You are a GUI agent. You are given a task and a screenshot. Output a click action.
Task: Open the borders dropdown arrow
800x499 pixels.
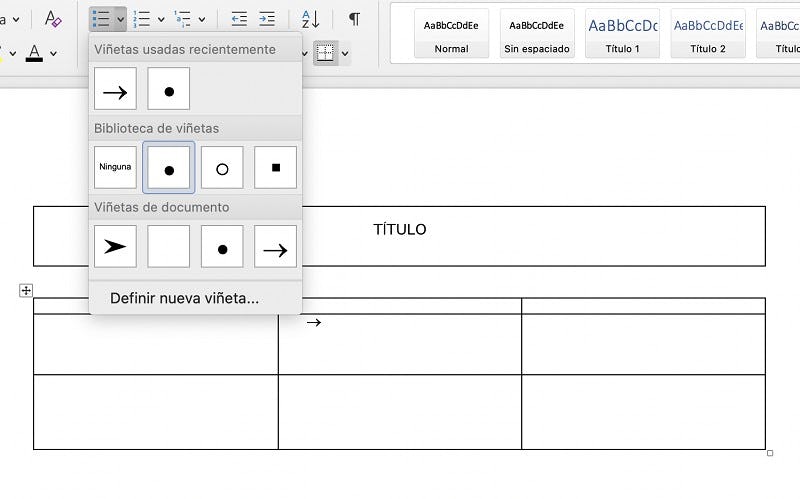click(x=345, y=54)
